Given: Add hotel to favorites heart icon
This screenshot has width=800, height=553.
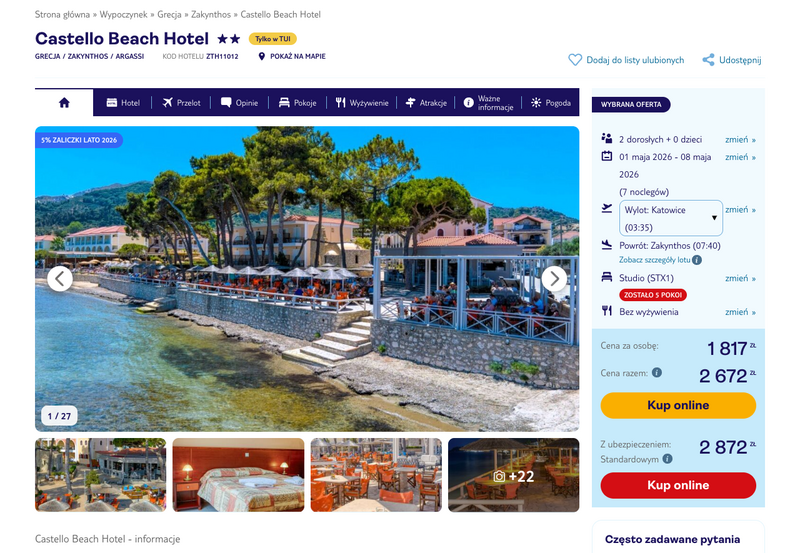Looking at the screenshot, I should (575, 60).
